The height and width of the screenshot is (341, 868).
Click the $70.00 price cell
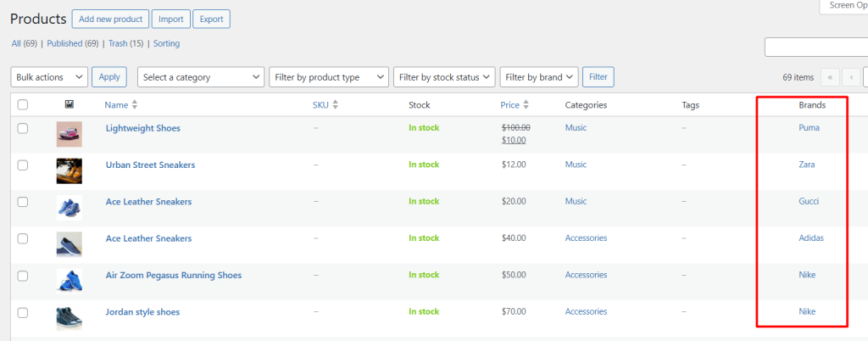(514, 311)
